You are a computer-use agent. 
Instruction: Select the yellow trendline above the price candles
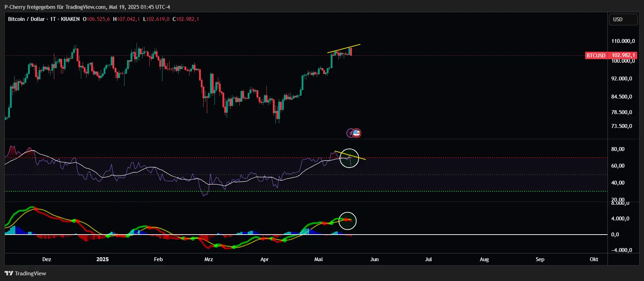(344, 49)
